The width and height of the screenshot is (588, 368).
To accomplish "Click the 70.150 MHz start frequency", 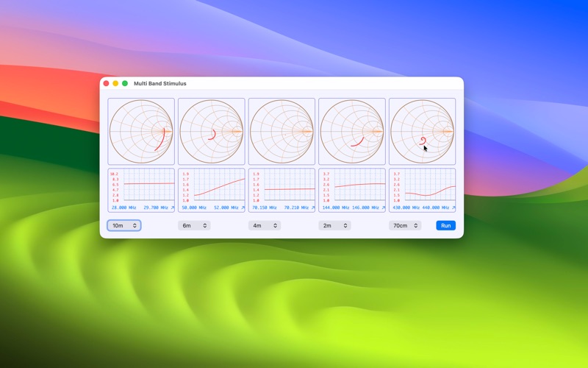I will tap(265, 208).
